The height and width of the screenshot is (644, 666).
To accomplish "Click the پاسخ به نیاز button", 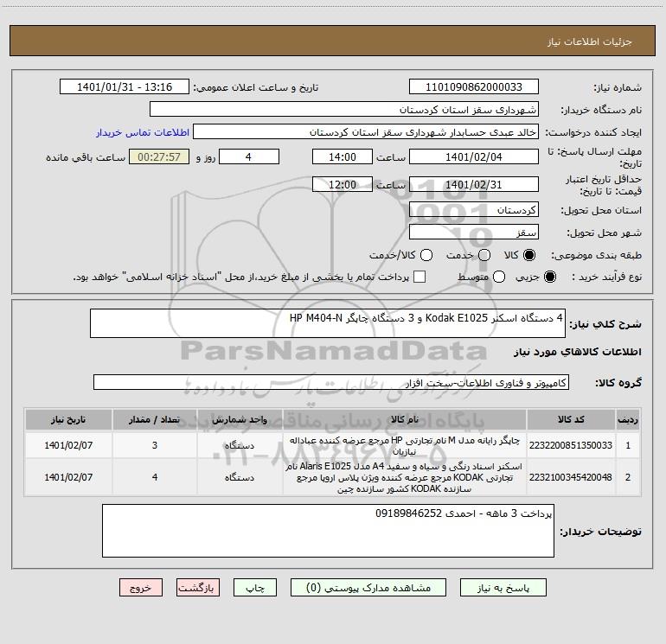I will click(x=503, y=588).
